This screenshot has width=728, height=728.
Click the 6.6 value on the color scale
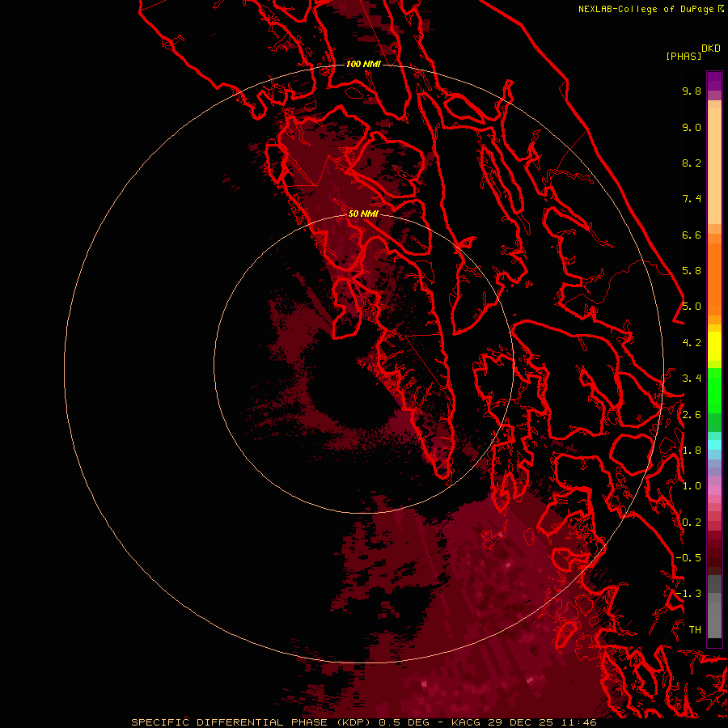click(692, 235)
